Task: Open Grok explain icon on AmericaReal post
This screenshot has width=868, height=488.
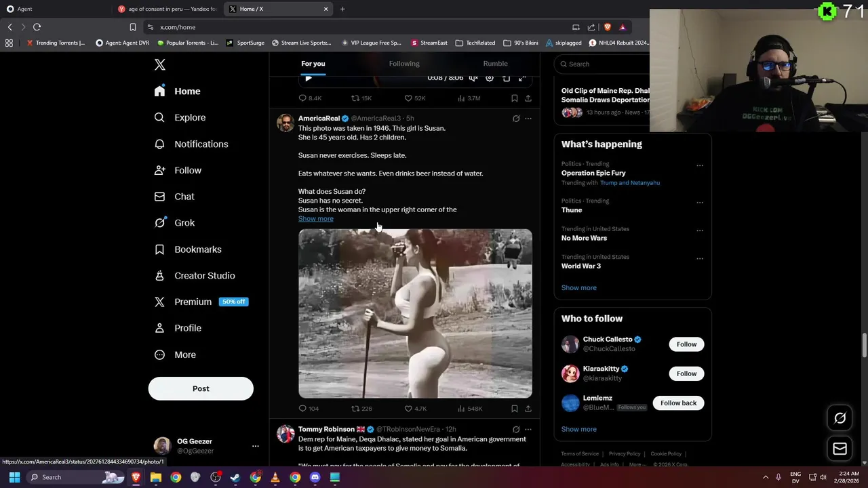Action: (x=516, y=119)
